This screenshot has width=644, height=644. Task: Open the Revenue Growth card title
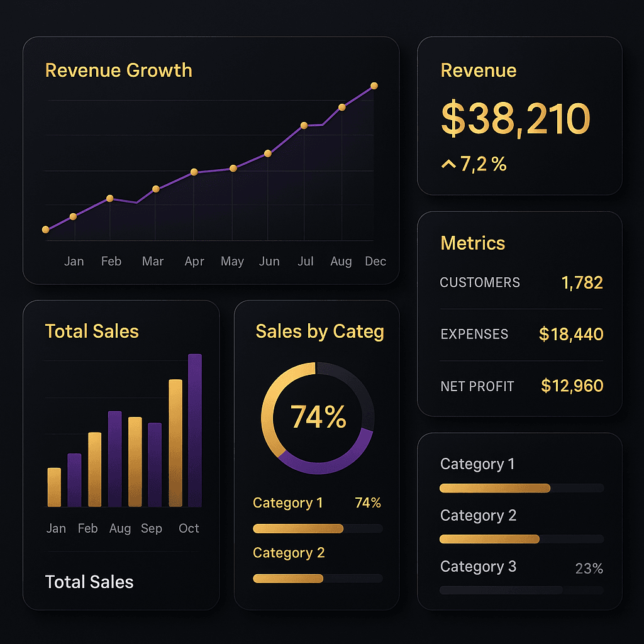pyautogui.click(x=118, y=70)
